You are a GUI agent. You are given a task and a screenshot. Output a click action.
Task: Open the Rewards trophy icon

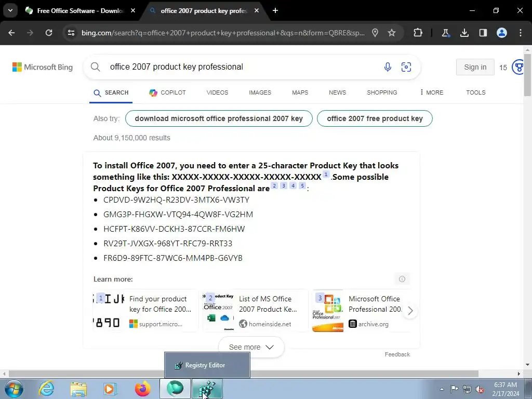(518, 67)
